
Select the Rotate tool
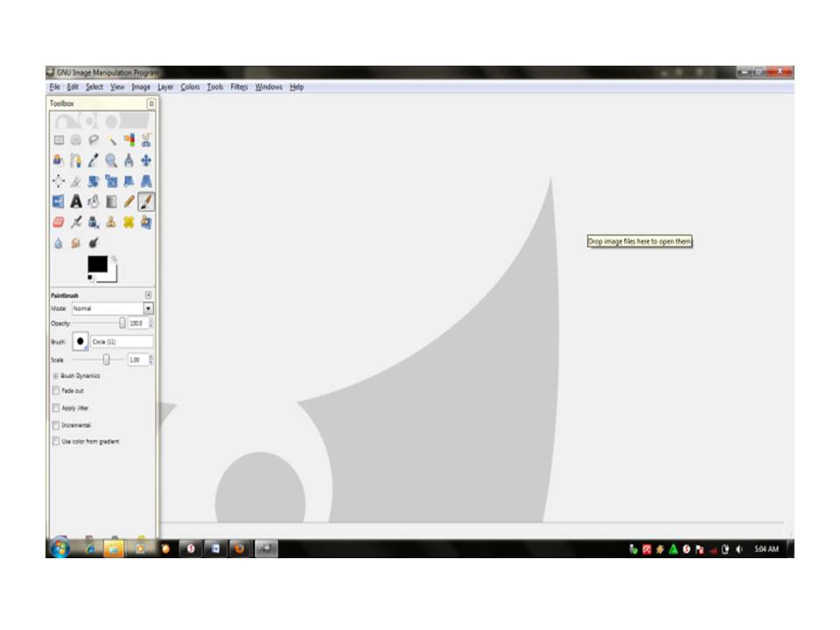[x=94, y=181]
